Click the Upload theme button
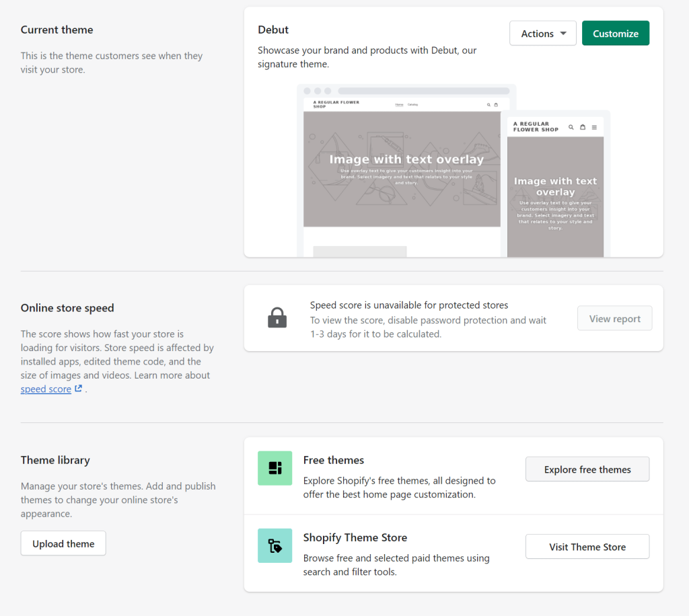This screenshot has width=689, height=616. tap(63, 543)
